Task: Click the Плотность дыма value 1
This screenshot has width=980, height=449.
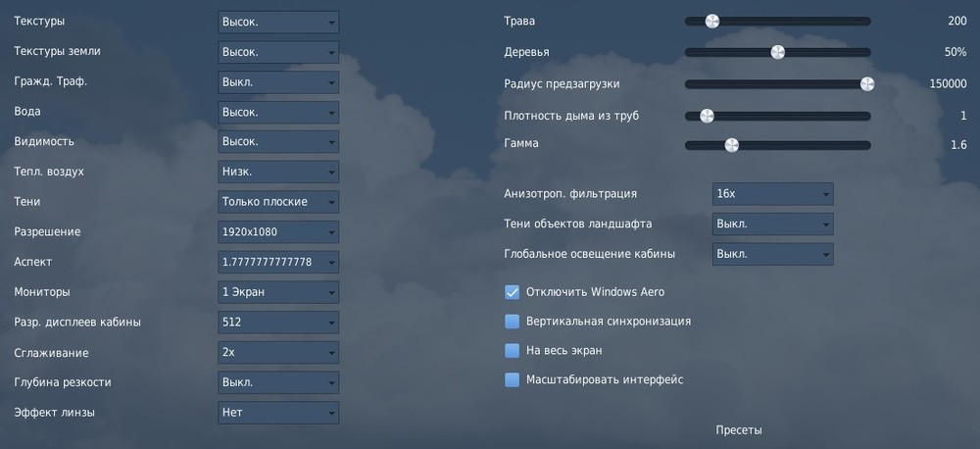Action: 963,116
